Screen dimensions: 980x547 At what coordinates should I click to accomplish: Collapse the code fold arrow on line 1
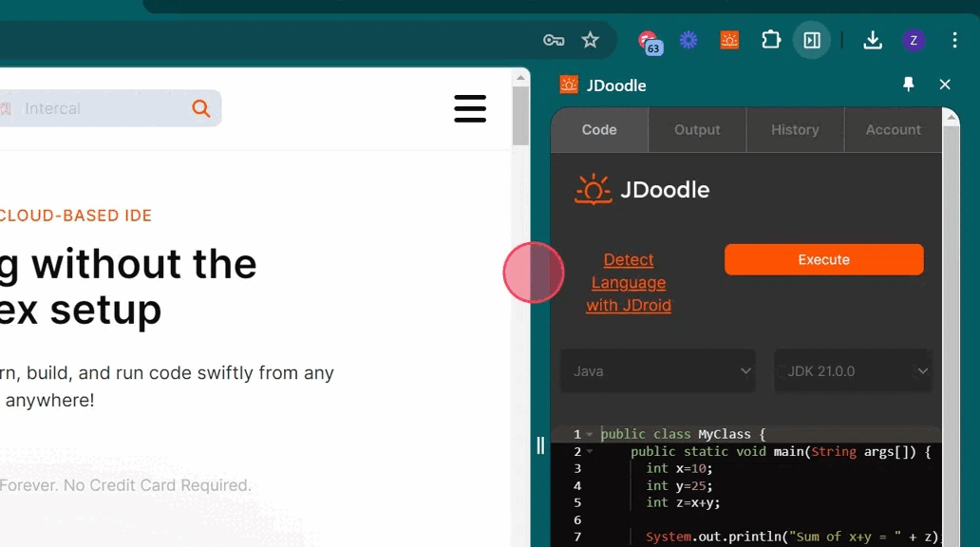(x=590, y=434)
